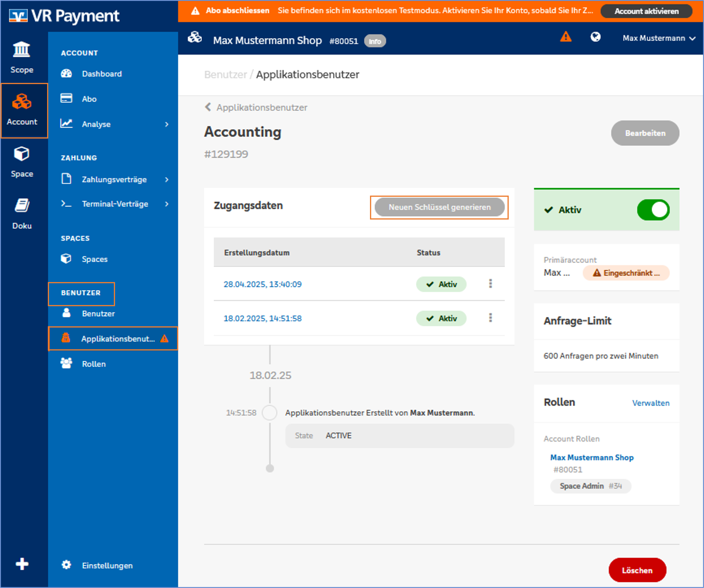Open key dated 18.02.2025, 14:51:58
704x588 pixels.
(x=263, y=318)
